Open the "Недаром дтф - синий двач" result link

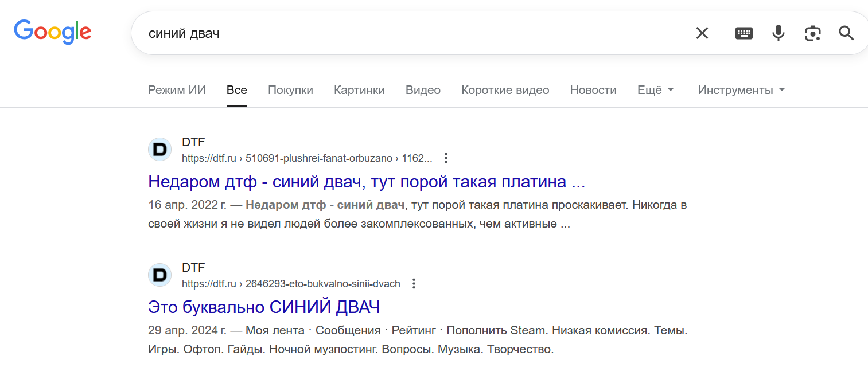[367, 182]
